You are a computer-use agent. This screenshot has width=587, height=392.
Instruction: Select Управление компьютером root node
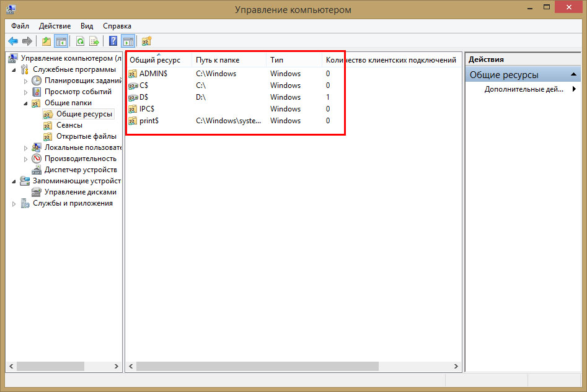pos(71,58)
